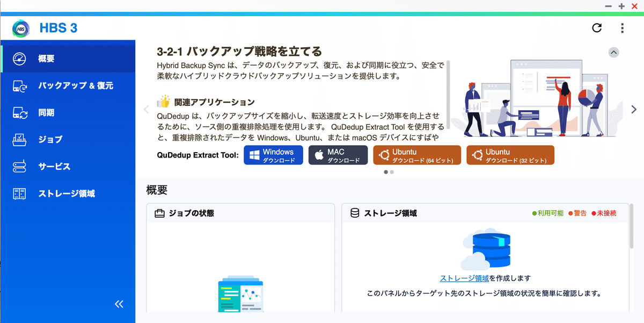
Task: Click the database icon beside ストレージ領域 panel title
Action: [355, 213]
